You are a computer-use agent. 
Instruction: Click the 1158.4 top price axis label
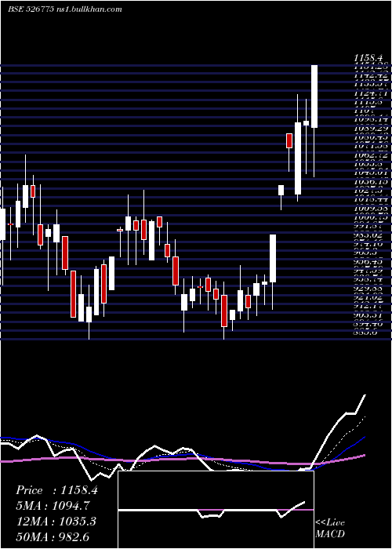coord(370,58)
